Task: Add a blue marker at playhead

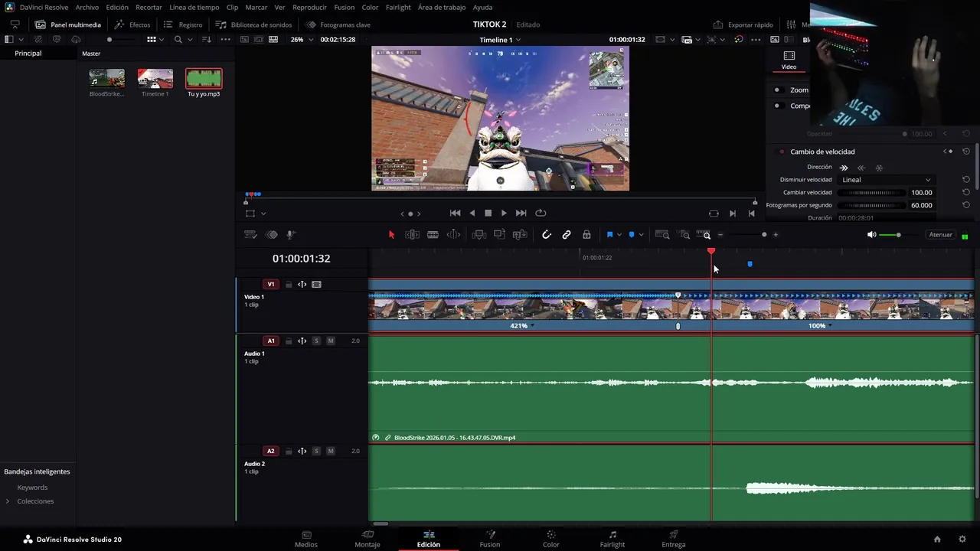Action: [632, 235]
